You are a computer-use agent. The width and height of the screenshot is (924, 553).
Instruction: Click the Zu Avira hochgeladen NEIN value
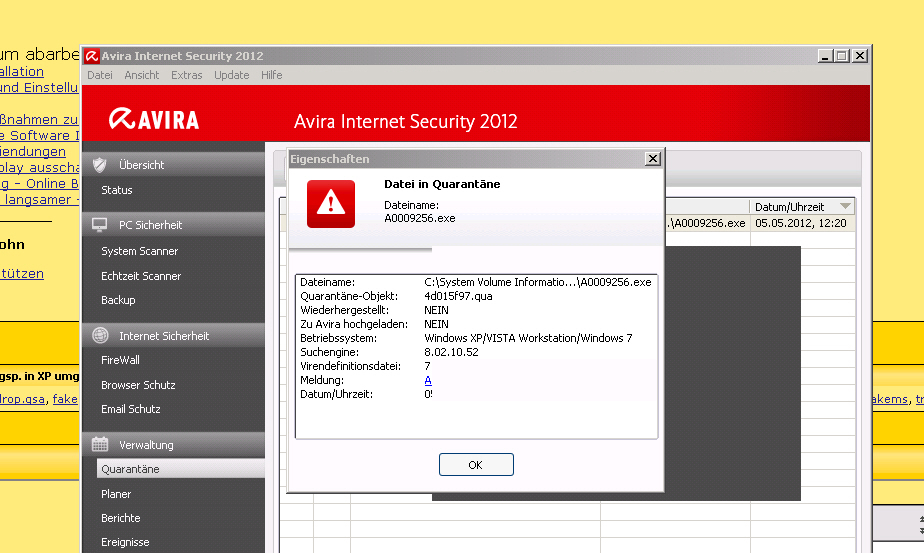(436, 324)
